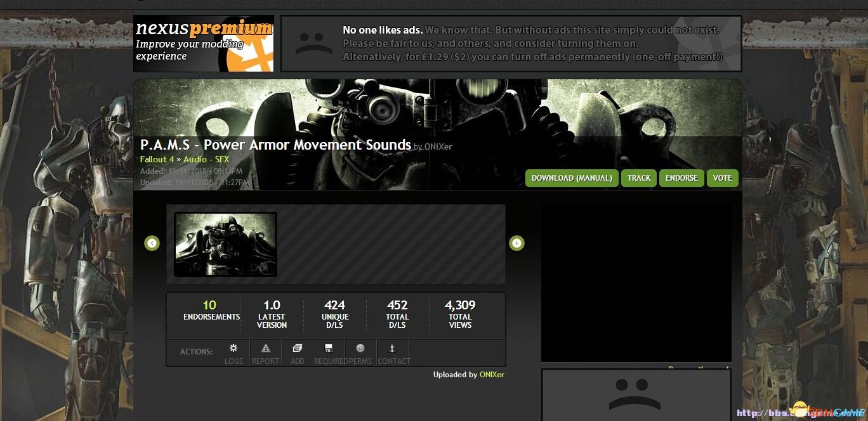This screenshot has width=868, height=421.
Task: Go to next image with right arrow
Action: 516,243
